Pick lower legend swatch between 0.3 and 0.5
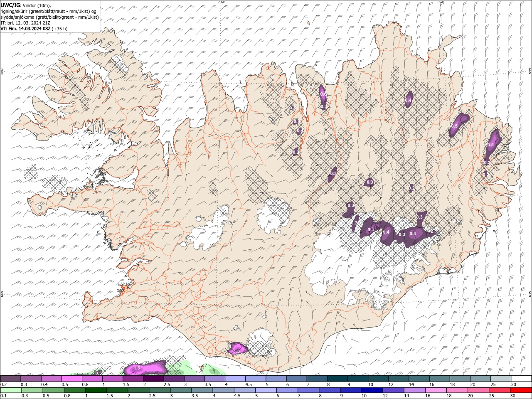This screenshot has width=532, height=399. click(x=32, y=390)
